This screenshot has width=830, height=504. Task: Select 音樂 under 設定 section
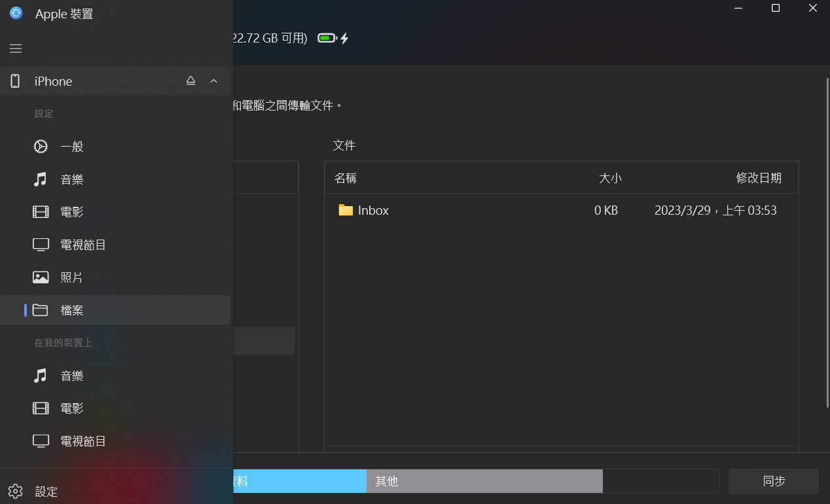(x=72, y=179)
